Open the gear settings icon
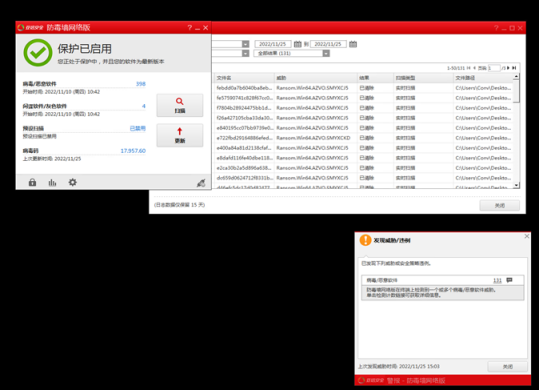The image size is (539, 390). click(x=73, y=182)
